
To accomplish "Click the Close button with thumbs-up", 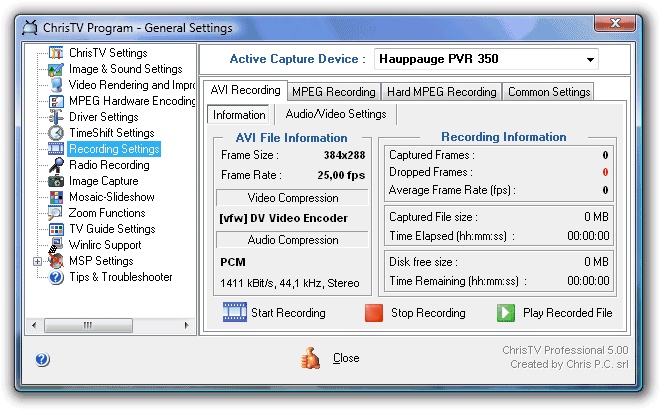I will tap(330, 358).
